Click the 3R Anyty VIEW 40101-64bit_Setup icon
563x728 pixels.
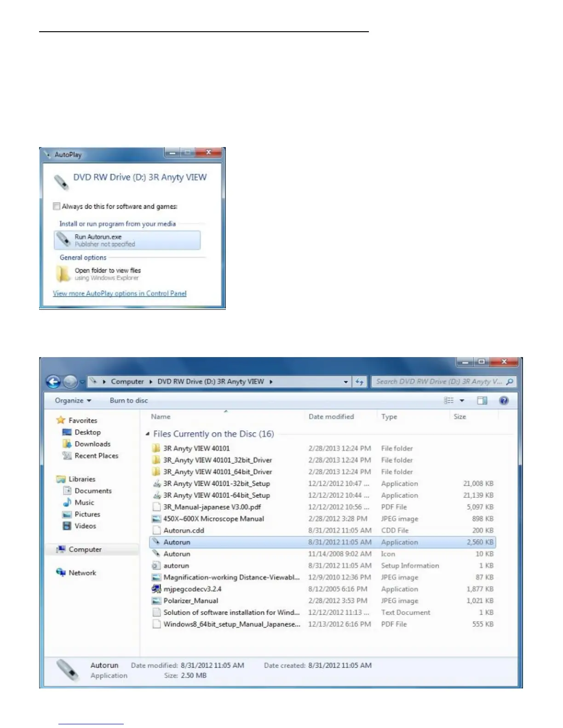(x=156, y=495)
